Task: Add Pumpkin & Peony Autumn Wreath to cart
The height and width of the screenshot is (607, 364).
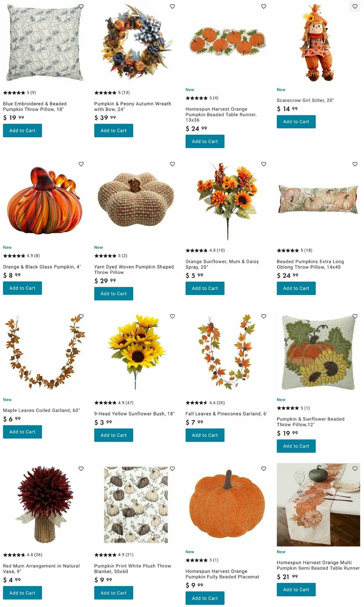Action: click(113, 131)
